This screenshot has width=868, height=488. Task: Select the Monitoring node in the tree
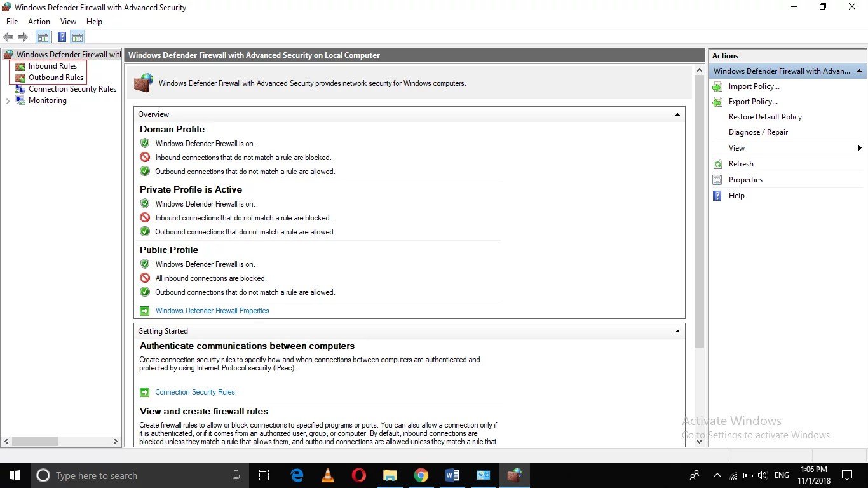click(x=47, y=100)
